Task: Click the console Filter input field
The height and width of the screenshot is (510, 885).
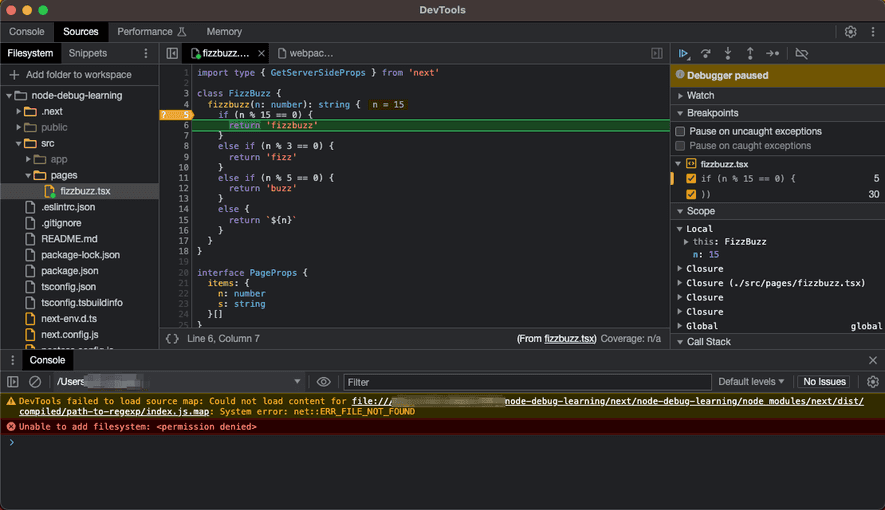Action: tap(527, 382)
